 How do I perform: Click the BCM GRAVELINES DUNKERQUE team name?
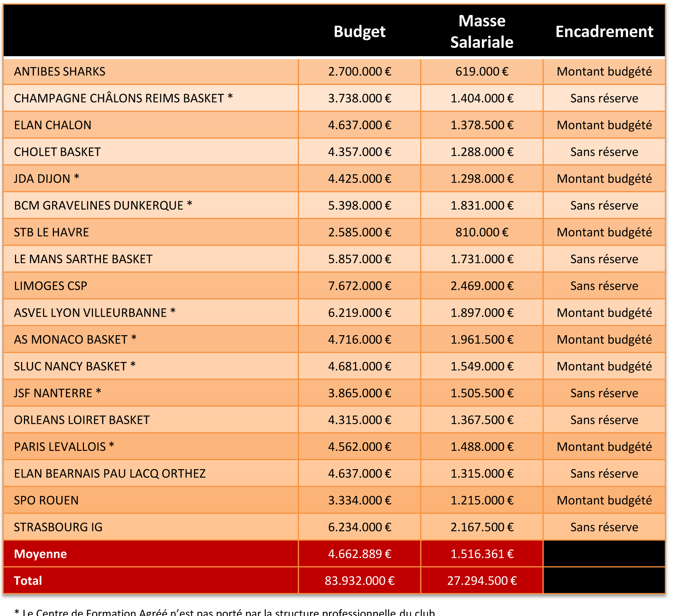[103, 205]
